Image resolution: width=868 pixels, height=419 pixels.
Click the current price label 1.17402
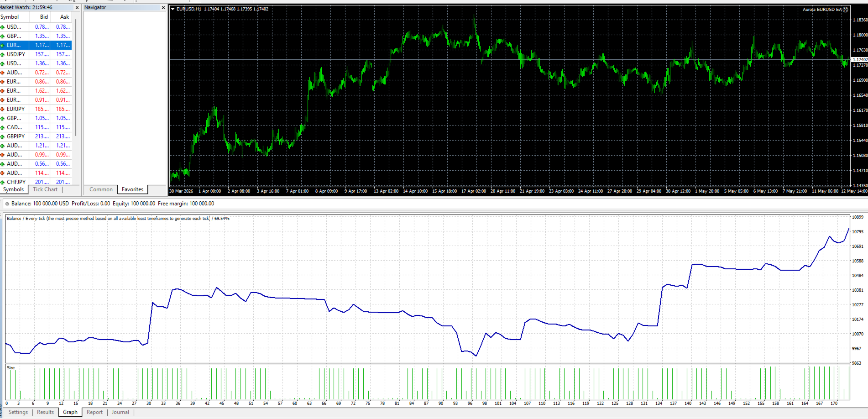click(x=860, y=60)
